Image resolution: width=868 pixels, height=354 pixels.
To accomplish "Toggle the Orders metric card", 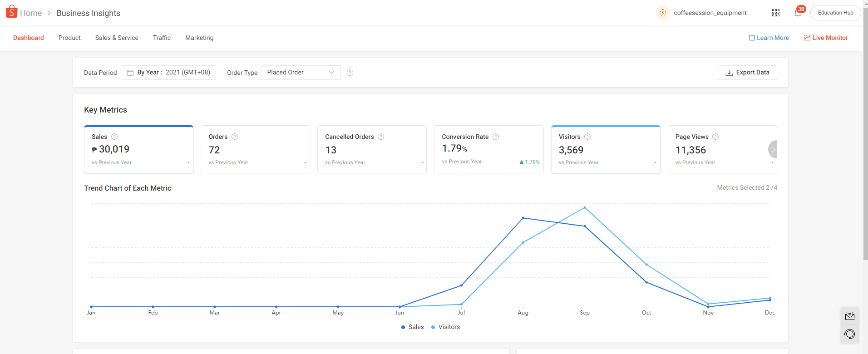I will coord(255,149).
